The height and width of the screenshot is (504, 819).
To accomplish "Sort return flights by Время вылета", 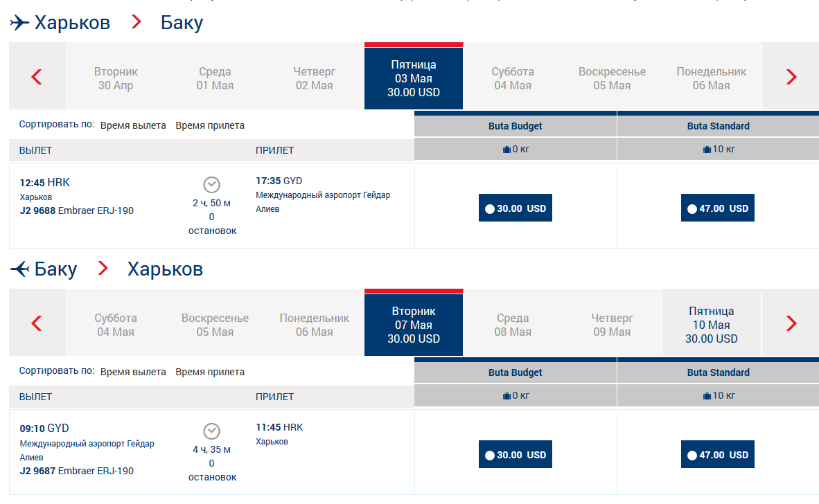I will (133, 372).
